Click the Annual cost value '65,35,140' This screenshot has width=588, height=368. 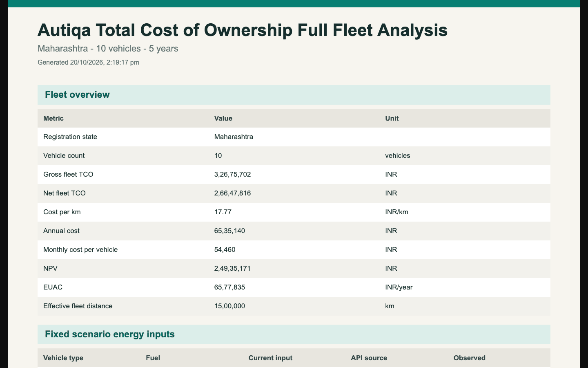click(x=229, y=231)
